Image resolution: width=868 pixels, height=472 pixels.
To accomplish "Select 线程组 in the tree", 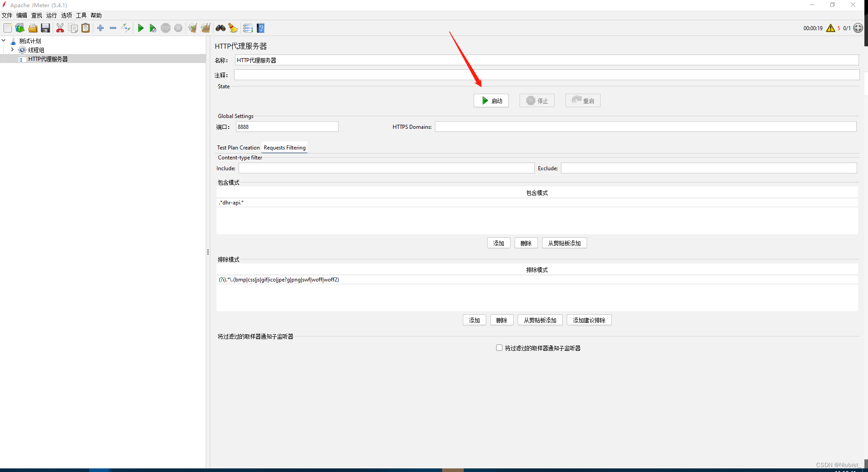I will point(36,50).
